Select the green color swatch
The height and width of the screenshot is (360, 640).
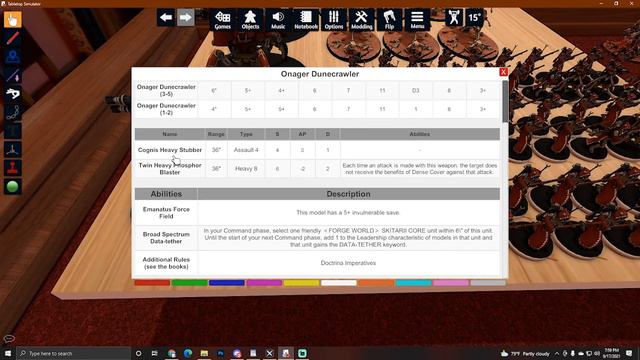pyautogui.click(x=189, y=282)
